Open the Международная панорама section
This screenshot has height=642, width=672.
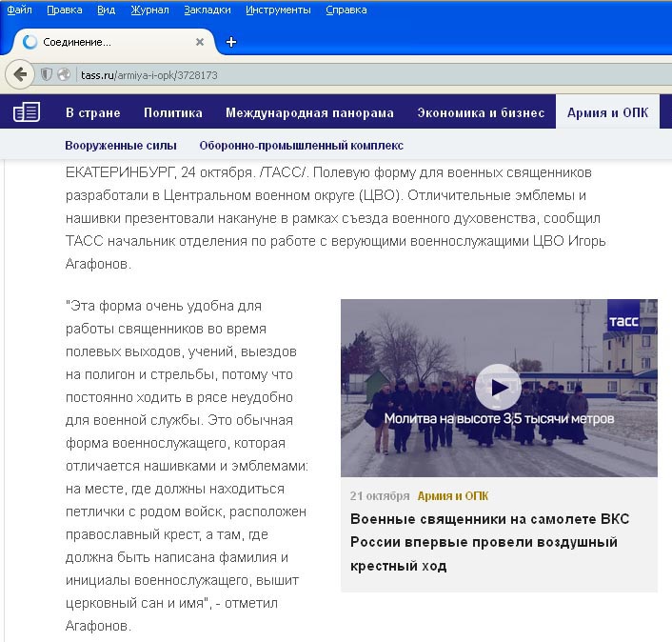[x=309, y=112]
